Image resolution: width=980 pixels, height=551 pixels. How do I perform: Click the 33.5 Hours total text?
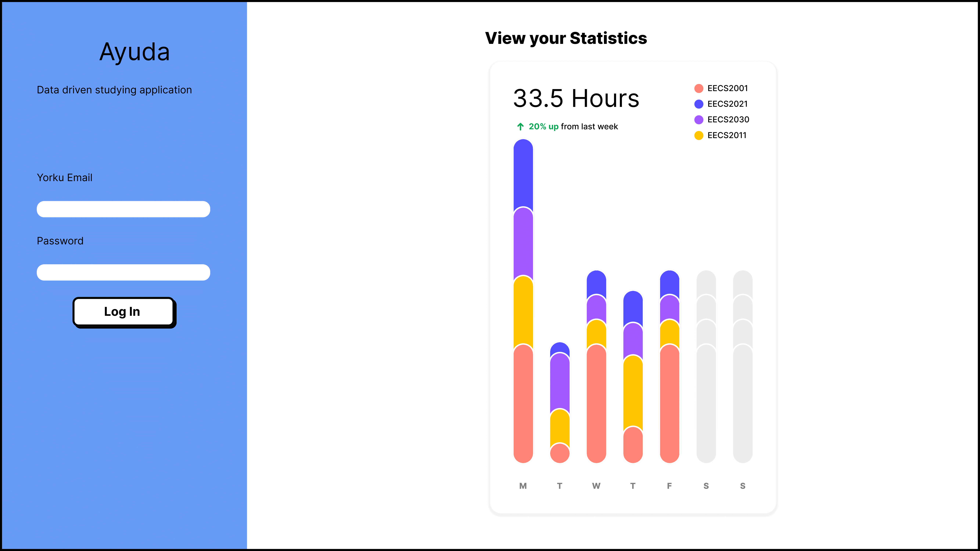(576, 98)
